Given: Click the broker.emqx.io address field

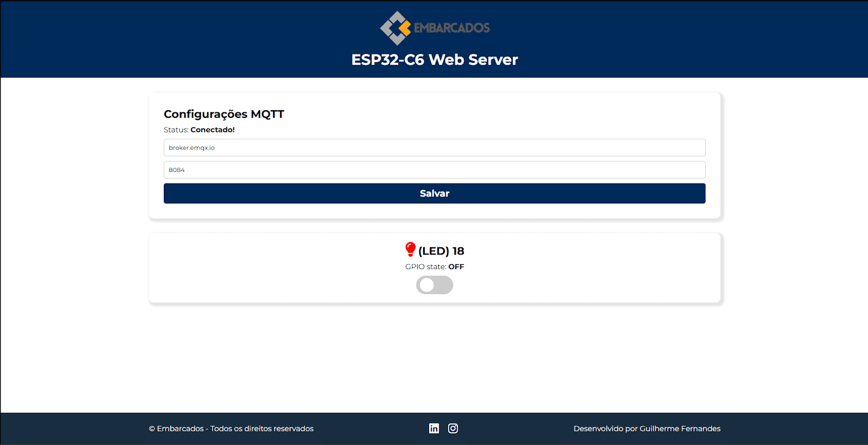Looking at the screenshot, I should (x=434, y=148).
